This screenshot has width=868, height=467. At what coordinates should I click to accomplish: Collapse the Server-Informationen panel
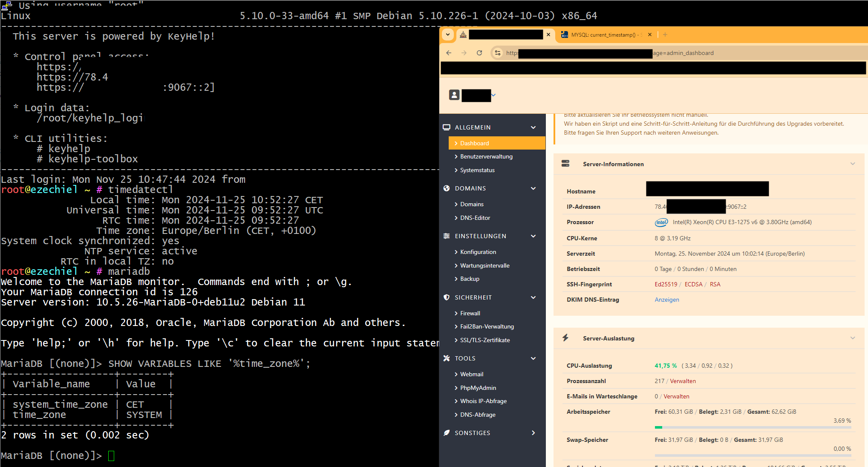tap(853, 164)
